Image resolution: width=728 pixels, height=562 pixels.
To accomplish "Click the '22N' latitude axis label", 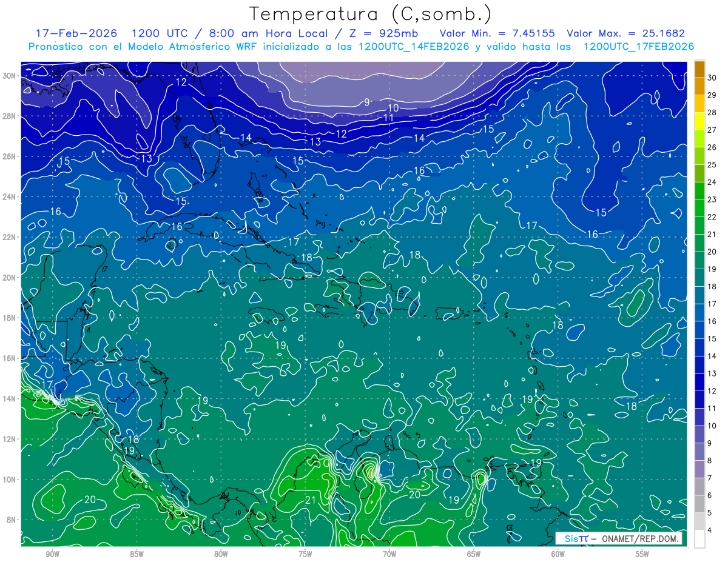I will [10, 237].
